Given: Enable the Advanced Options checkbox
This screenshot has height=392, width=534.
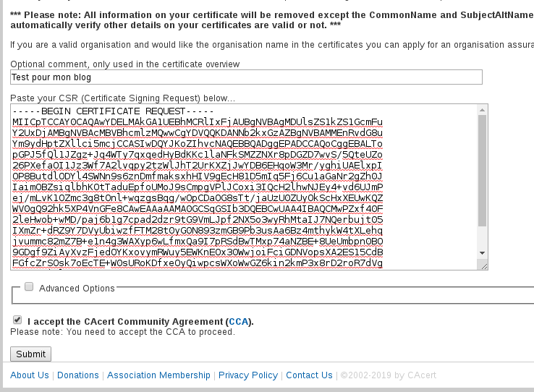Looking at the screenshot, I should pyautogui.click(x=29, y=287).
